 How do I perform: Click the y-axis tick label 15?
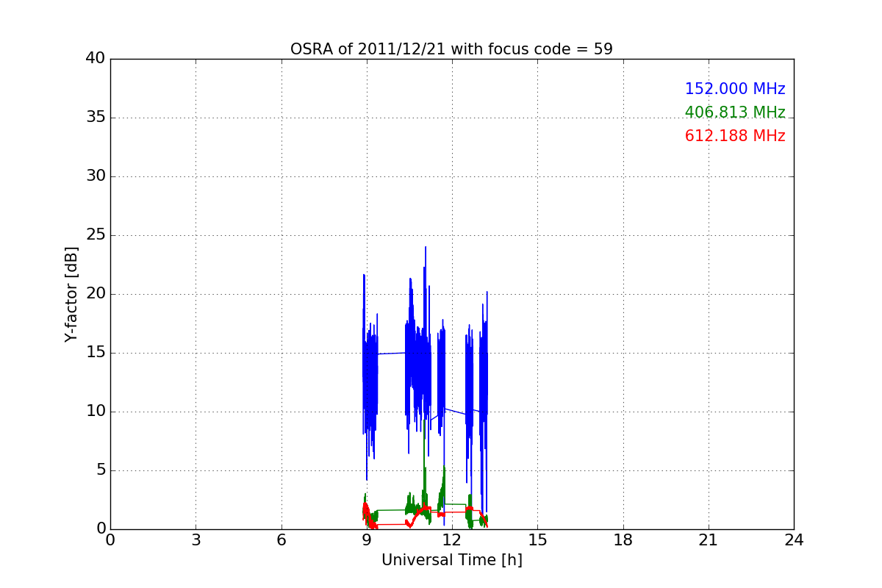pyautogui.click(x=96, y=353)
